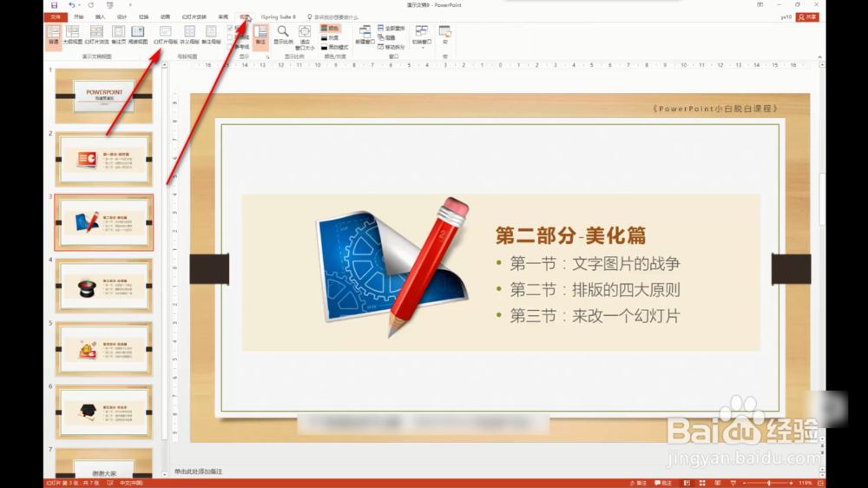Click the Tell me what to do box

click(332, 17)
